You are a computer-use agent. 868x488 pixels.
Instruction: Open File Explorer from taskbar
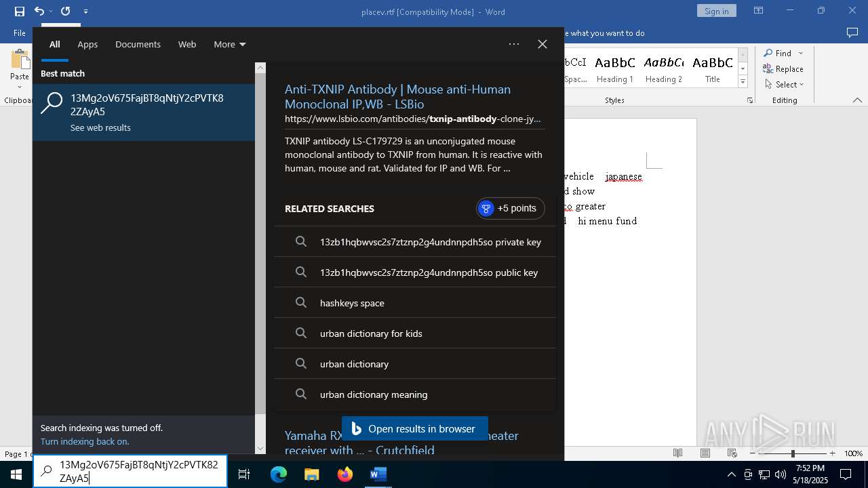click(x=311, y=474)
